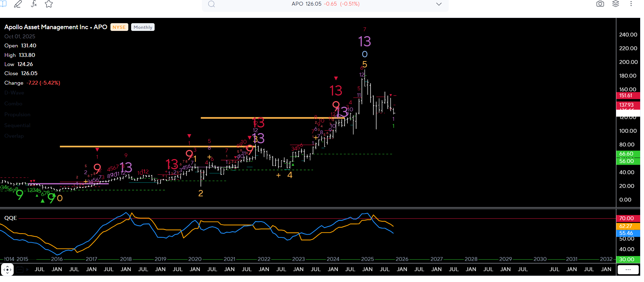Click the pencil drawing tool icon
The height and width of the screenshot is (282, 644).
[18, 4]
